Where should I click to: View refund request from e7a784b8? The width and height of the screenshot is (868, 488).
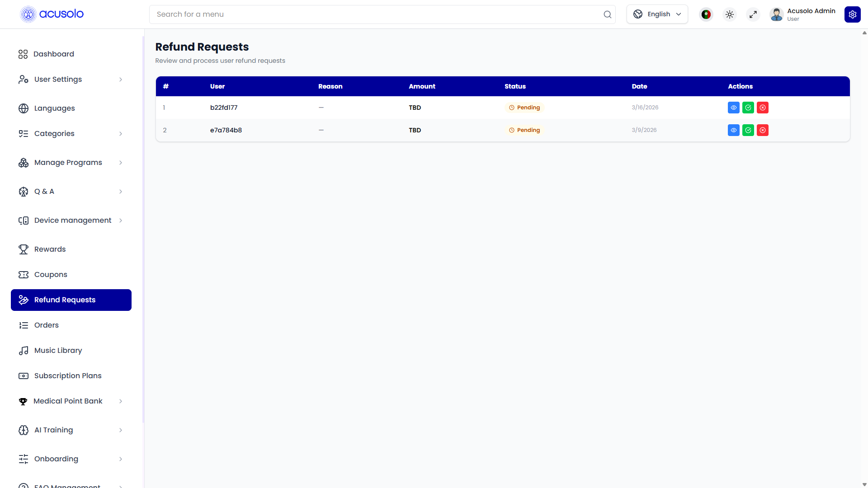pyautogui.click(x=733, y=130)
